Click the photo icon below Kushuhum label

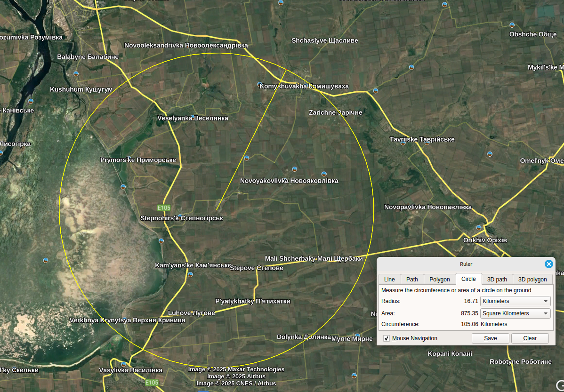tap(31, 101)
